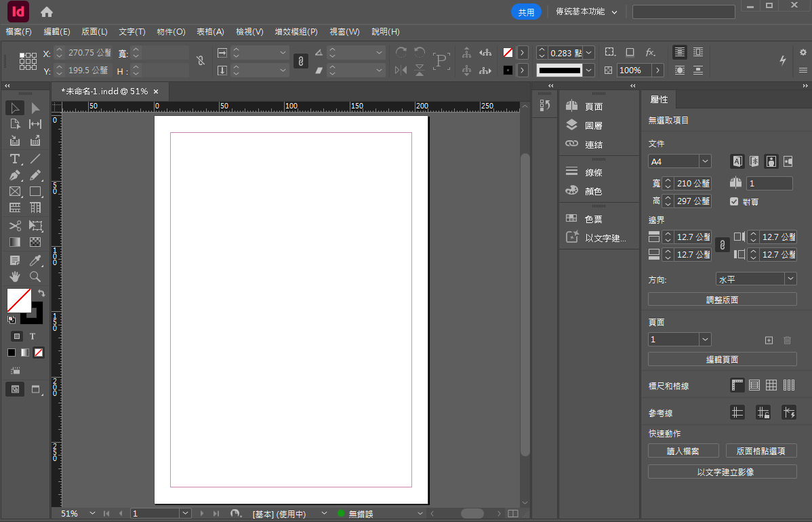Toggle constrain proportions chain in control bar
This screenshot has width=812, height=522.
pos(300,61)
